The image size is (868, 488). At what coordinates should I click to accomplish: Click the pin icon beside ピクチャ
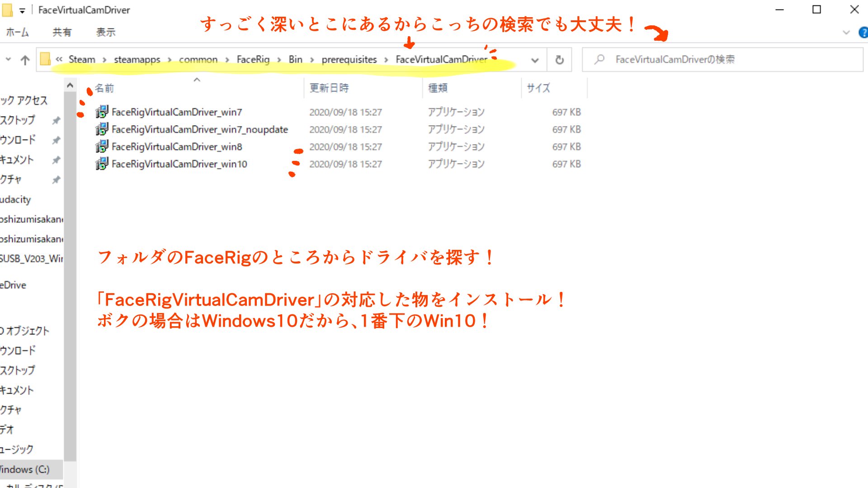(56, 180)
